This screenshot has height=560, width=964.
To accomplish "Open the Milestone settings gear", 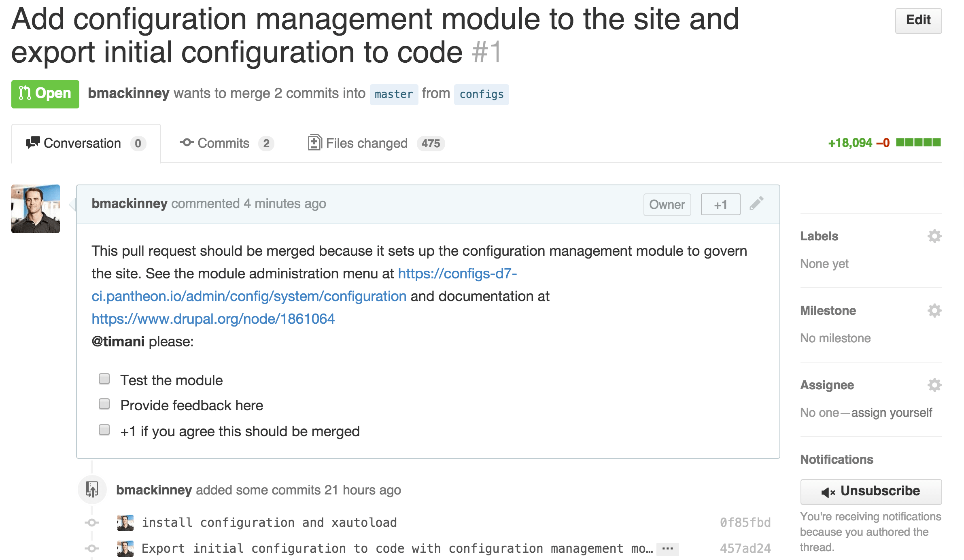I will (x=934, y=310).
